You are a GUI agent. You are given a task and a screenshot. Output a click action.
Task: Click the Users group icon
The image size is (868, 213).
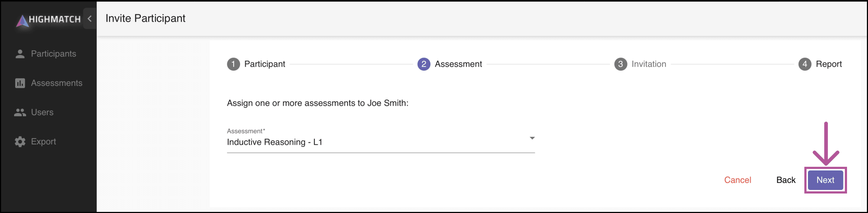pyautogui.click(x=20, y=112)
